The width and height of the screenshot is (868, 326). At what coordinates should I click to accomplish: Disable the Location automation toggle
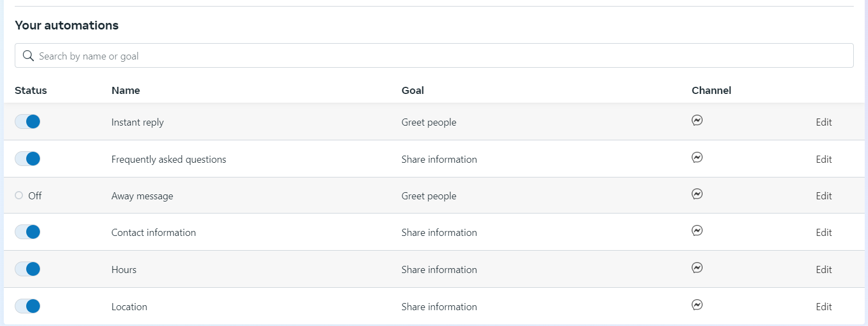click(28, 306)
